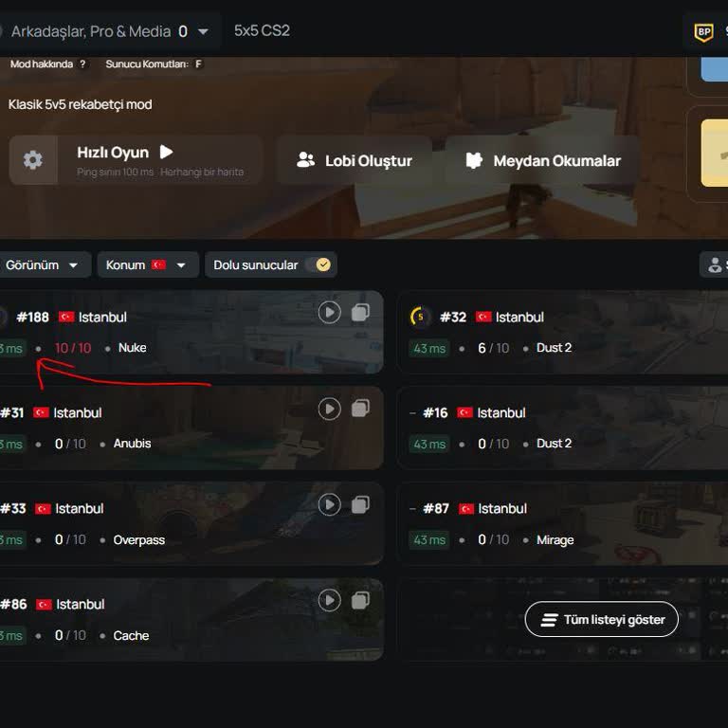Click the Nuke map label

tap(133, 347)
